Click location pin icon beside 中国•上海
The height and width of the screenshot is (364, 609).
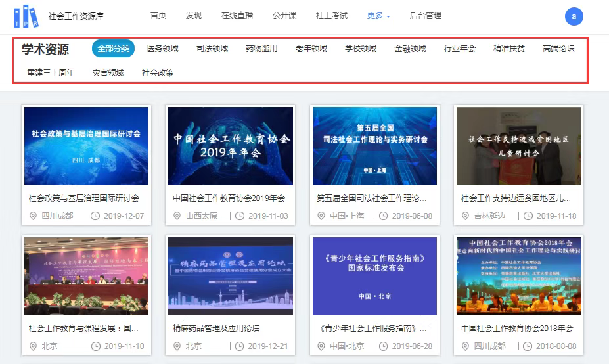(x=321, y=216)
